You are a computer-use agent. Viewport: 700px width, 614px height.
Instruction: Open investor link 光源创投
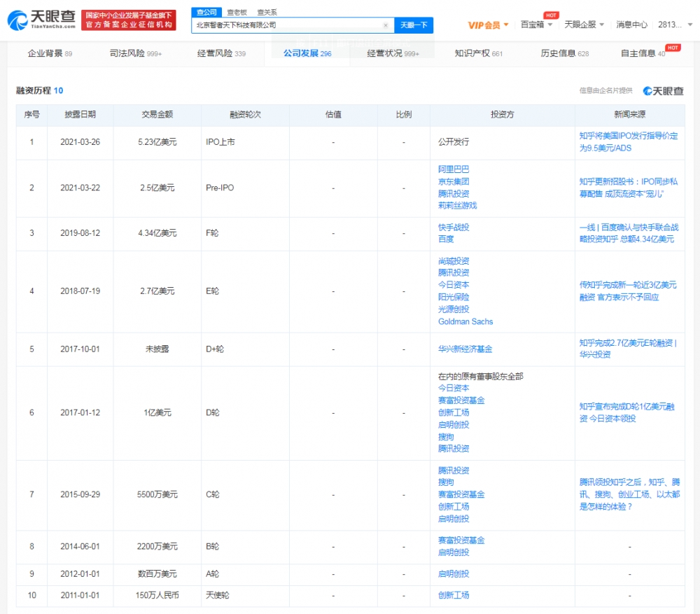(x=454, y=309)
